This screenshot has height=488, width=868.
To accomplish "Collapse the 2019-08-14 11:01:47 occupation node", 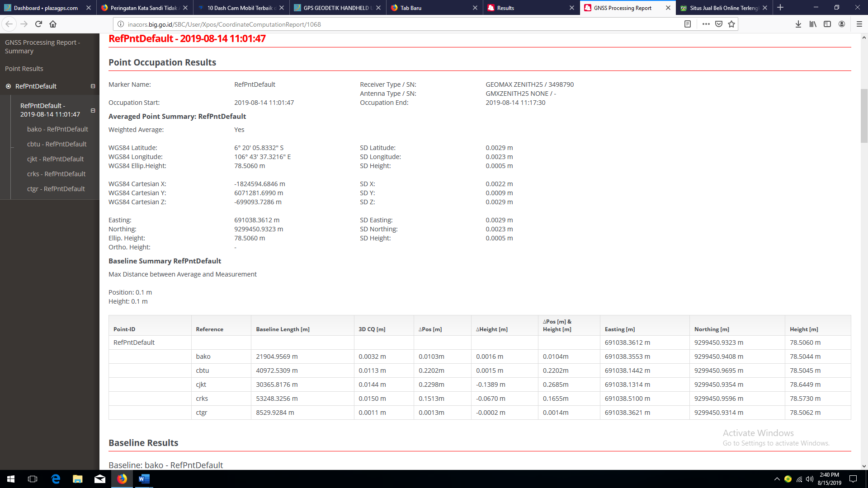I will [93, 110].
